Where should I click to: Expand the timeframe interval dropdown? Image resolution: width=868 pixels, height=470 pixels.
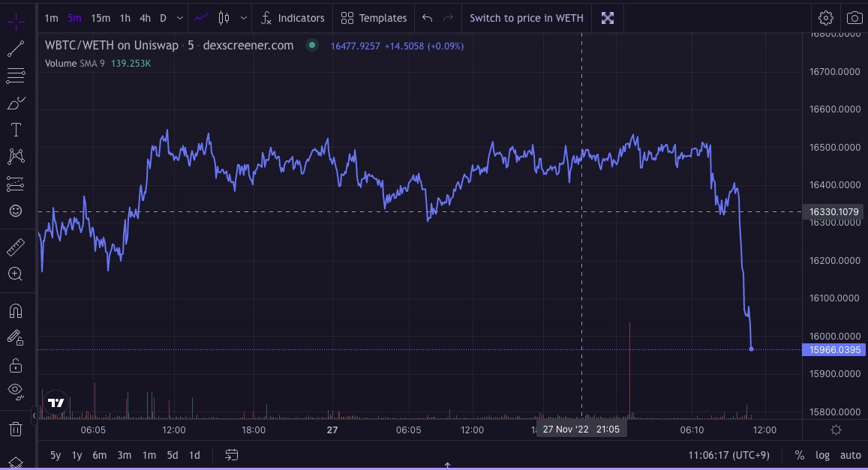pos(180,18)
